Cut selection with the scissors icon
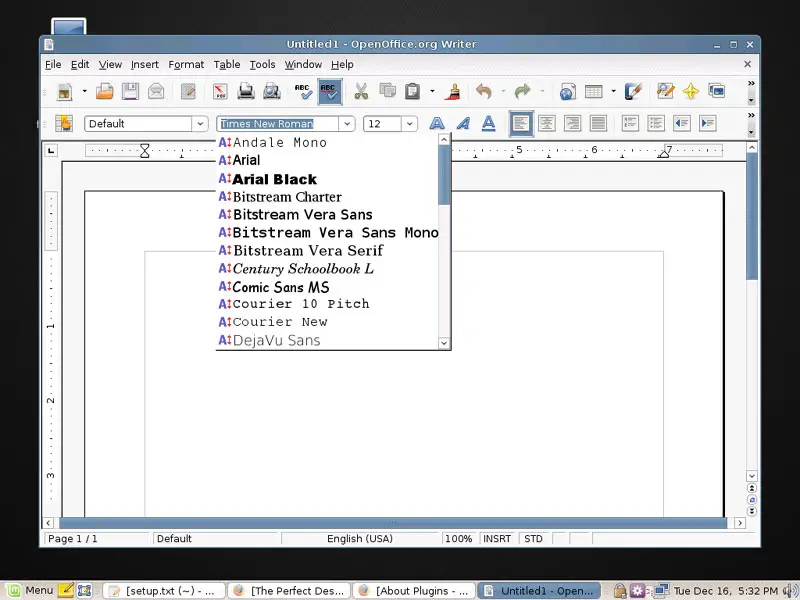The width and height of the screenshot is (800, 600). pyautogui.click(x=361, y=92)
